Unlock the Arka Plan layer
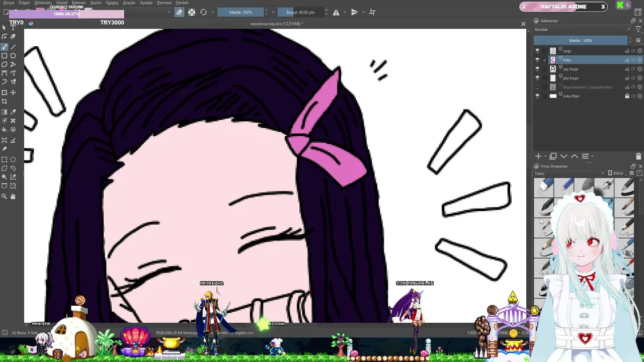Viewport: 644px width, 362px height. [627, 96]
